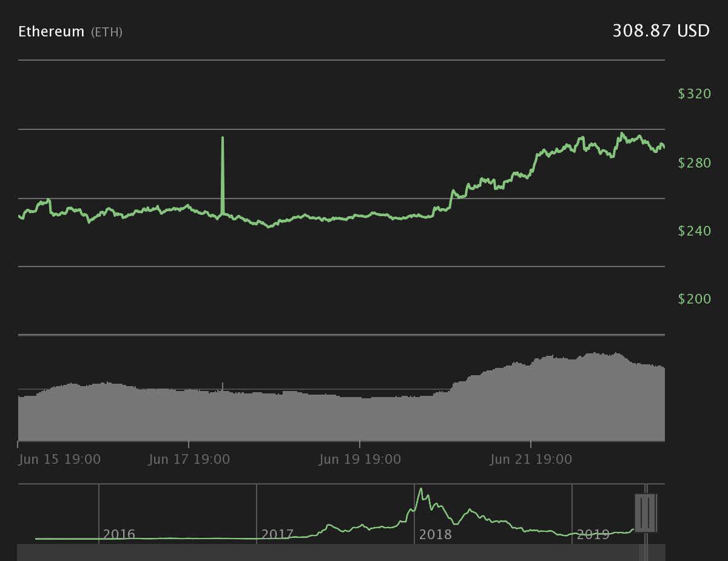
Task: Click the 308.87 USD price value
Action: tap(661, 31)
